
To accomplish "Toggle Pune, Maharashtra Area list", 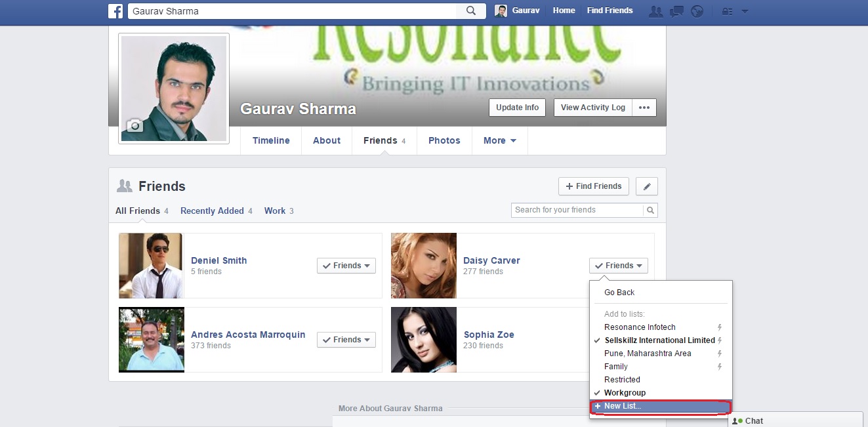I will click(661, 354).
